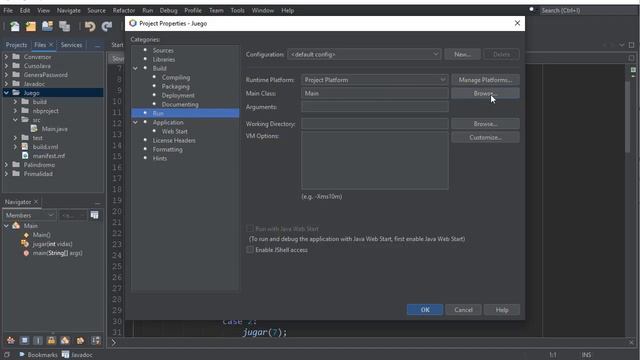Expand the nbproject folder

[x=15, y=111]
